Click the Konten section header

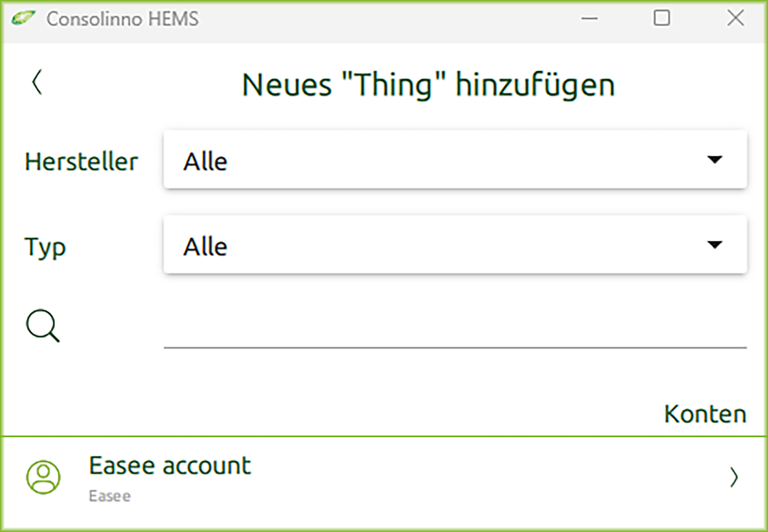click(x=705, y=414)
